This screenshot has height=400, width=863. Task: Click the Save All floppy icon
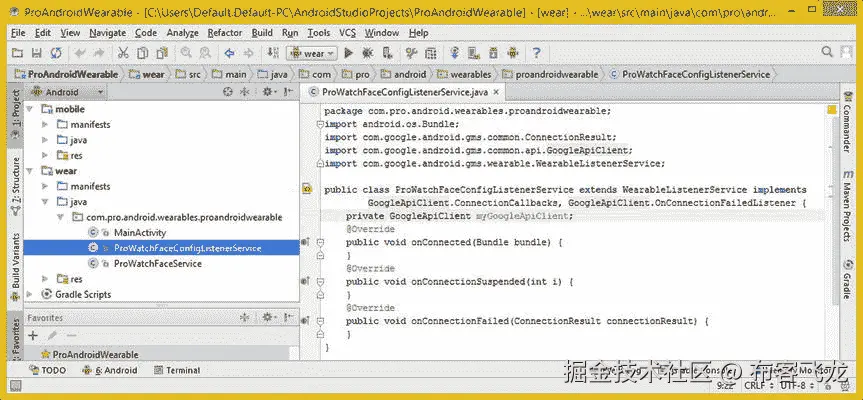pos(36,53)
